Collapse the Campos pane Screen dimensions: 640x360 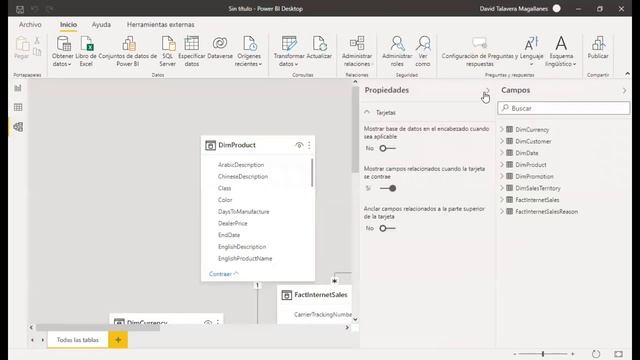[x=624, y=90]
